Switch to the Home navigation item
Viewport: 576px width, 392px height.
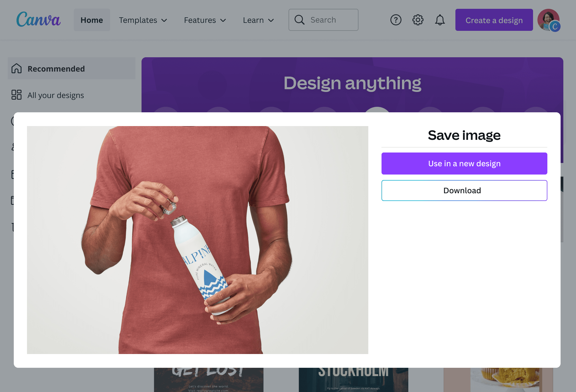coord(92,20)
